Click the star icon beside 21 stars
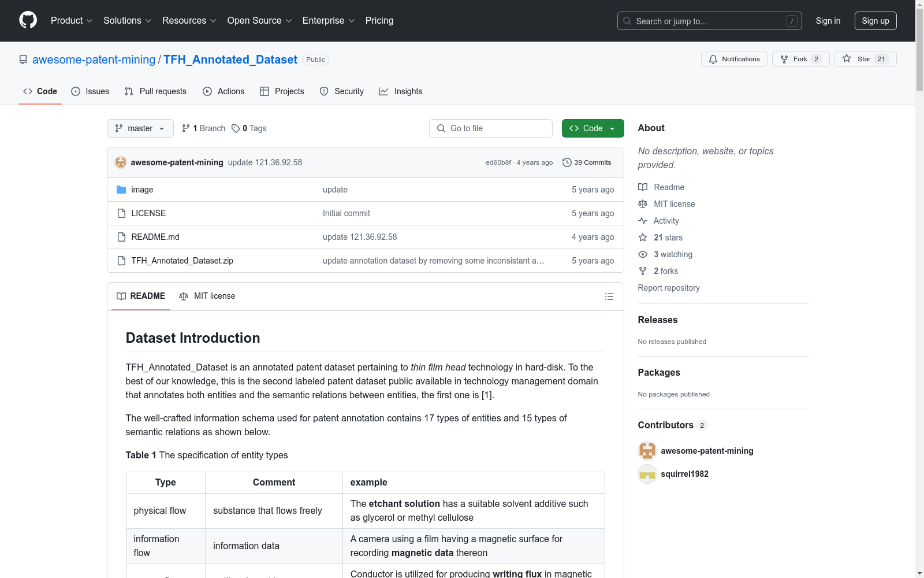The height and width of the screenshot is (578, 924). [643, 238]
